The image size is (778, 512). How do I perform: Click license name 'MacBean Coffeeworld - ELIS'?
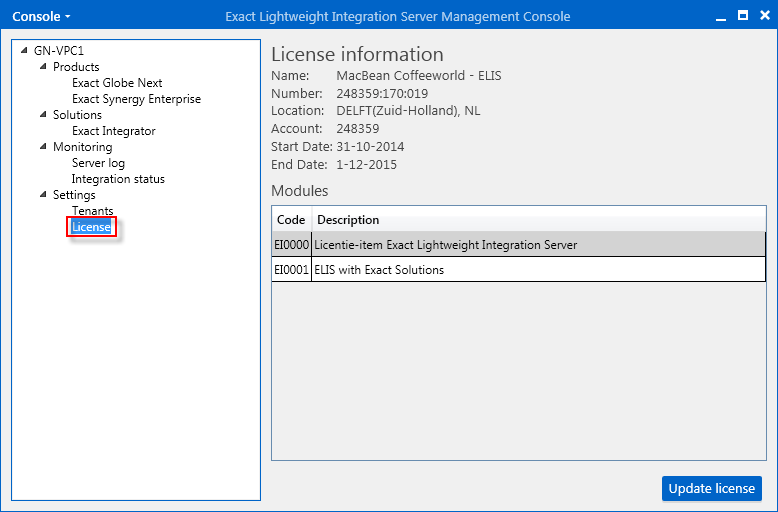tap(419, 75)
